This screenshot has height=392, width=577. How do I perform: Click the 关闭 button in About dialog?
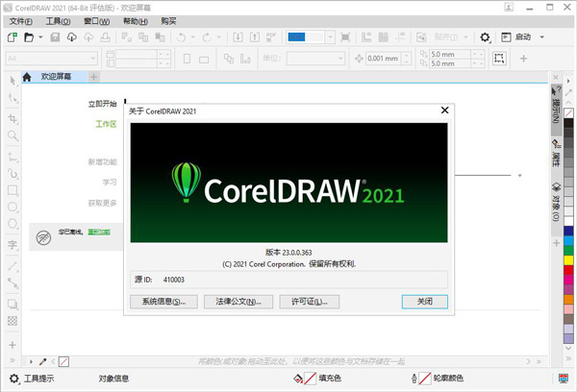tap(424, 301)
